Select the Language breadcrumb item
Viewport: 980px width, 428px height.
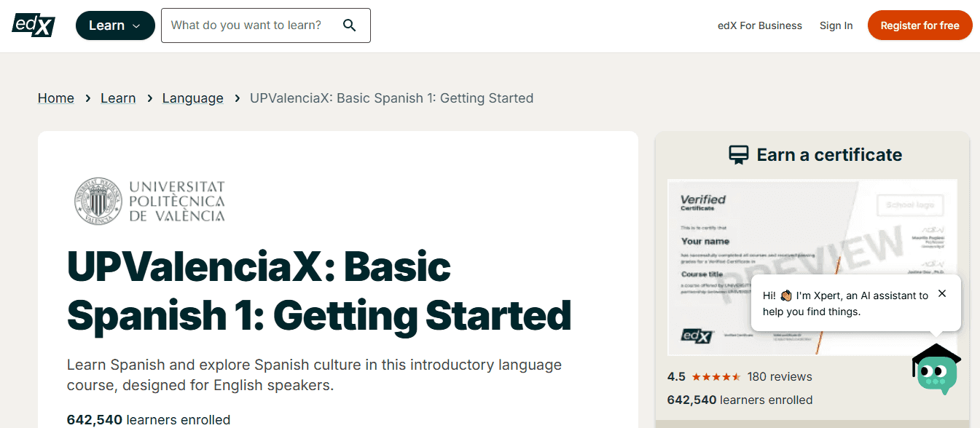point(192,98)
